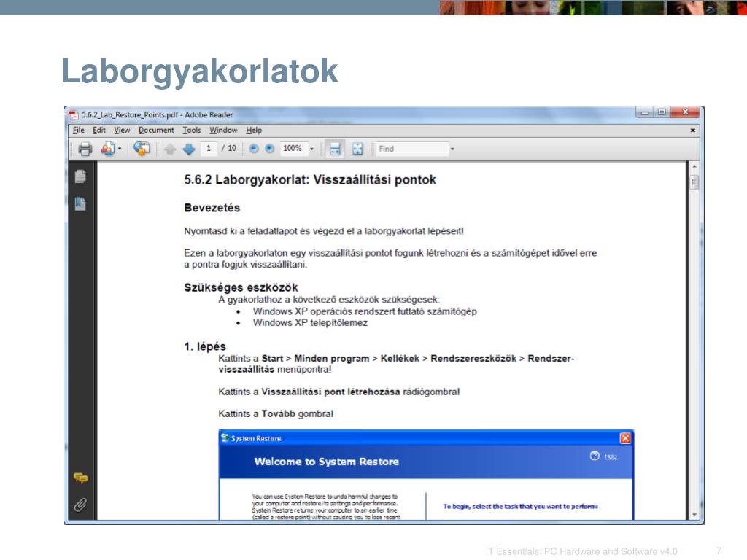Click the Create PDF online icon
This screenshot has height=560, width=747.
click(x=108, y=149)
